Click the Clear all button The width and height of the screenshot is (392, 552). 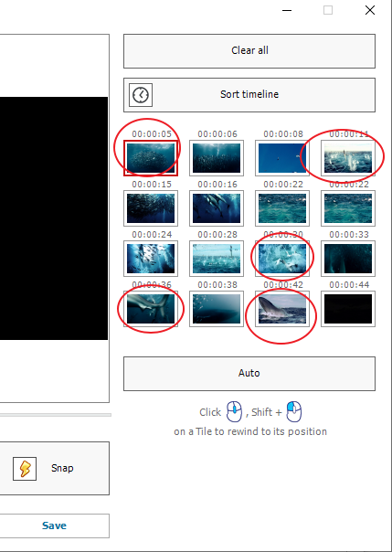(x=249, y=51)
